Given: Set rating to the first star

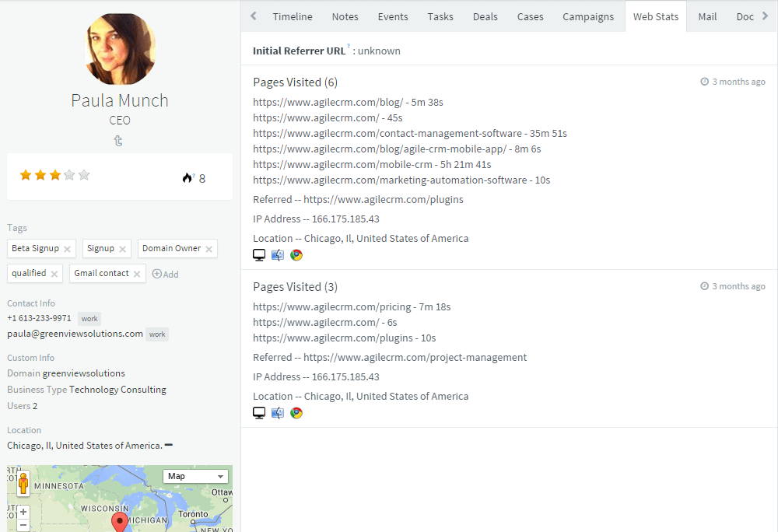Looking at the screenshot, I should tap(26, 175).
